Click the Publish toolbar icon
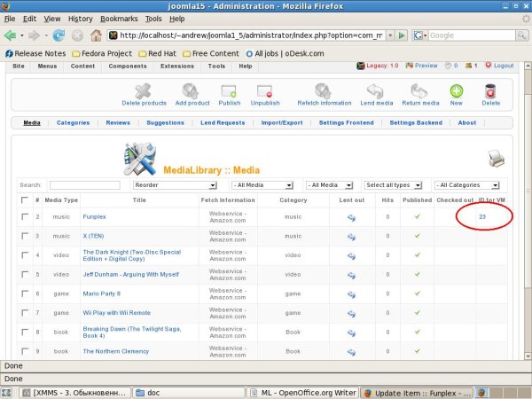This screenshot has width=532, height=399. click(x=229, y=91)
